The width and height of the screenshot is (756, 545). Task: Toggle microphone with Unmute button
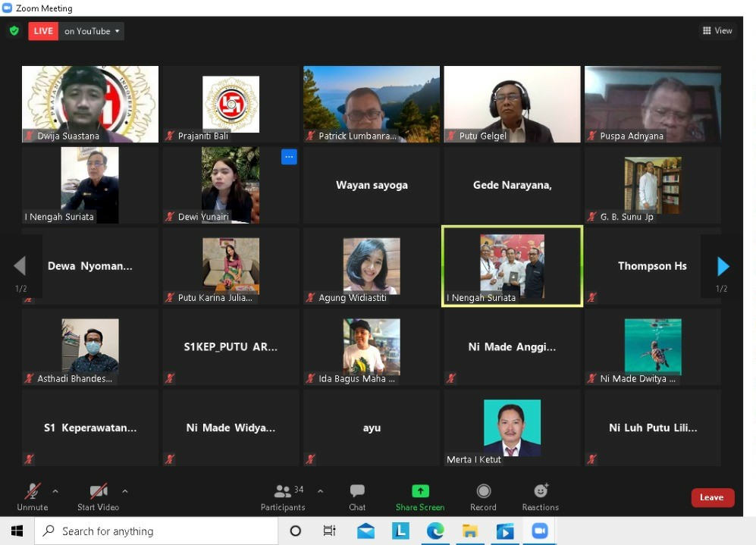pos(33,497)
